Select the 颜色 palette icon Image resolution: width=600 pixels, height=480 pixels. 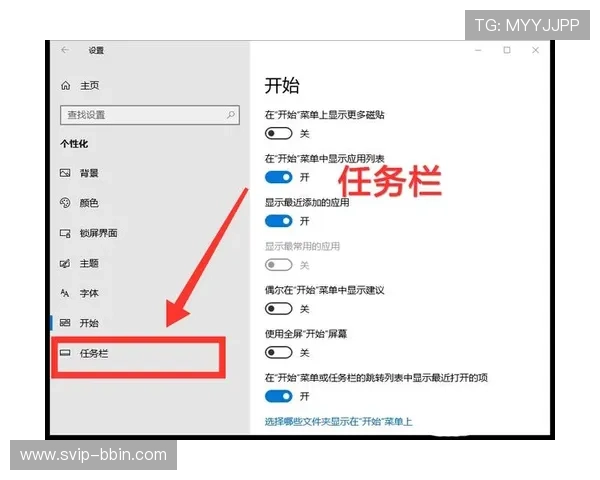[x=65, y=202]
